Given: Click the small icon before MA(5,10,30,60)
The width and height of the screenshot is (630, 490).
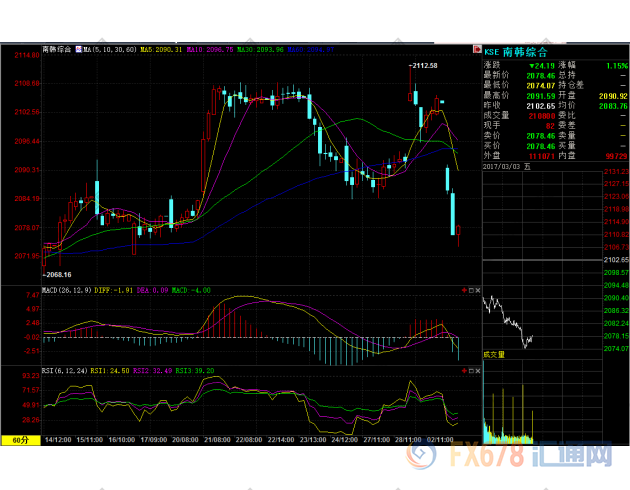Looking at the screenshot, I should (78, 48).
